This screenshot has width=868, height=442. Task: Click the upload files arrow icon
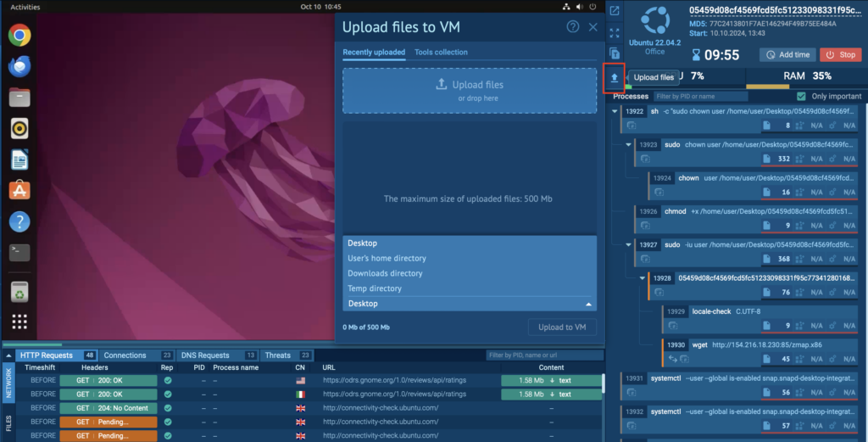(x=615, y=78)
